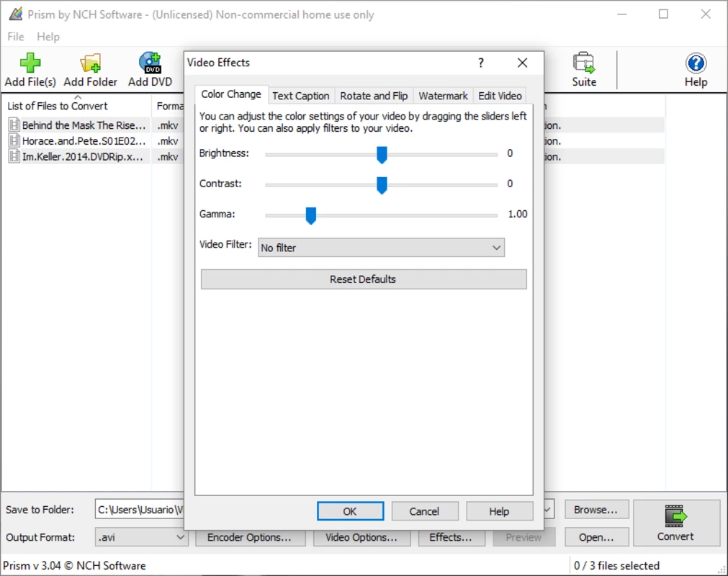Go to the Edit Video tab

click(500, 96)
